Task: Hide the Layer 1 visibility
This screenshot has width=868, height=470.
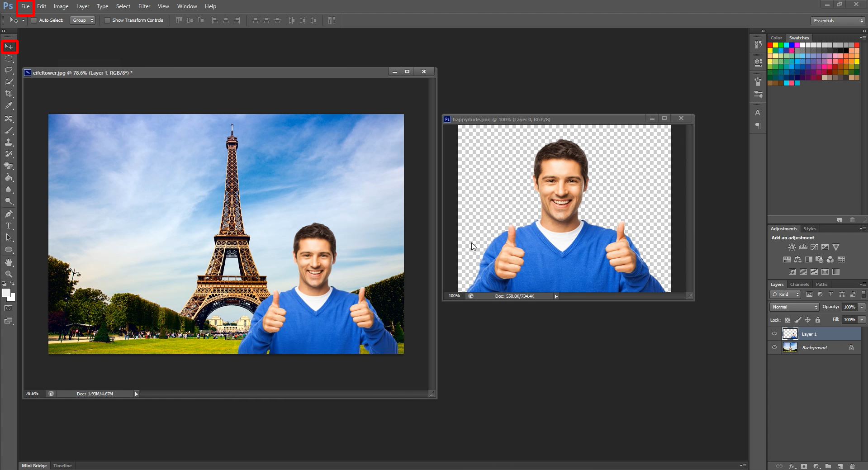Action: 774,333
